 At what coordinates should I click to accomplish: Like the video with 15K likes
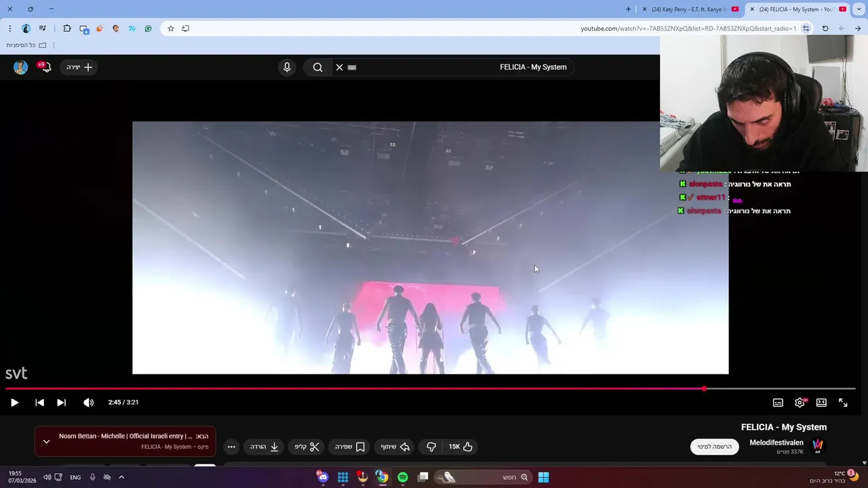tap(460, 447)
